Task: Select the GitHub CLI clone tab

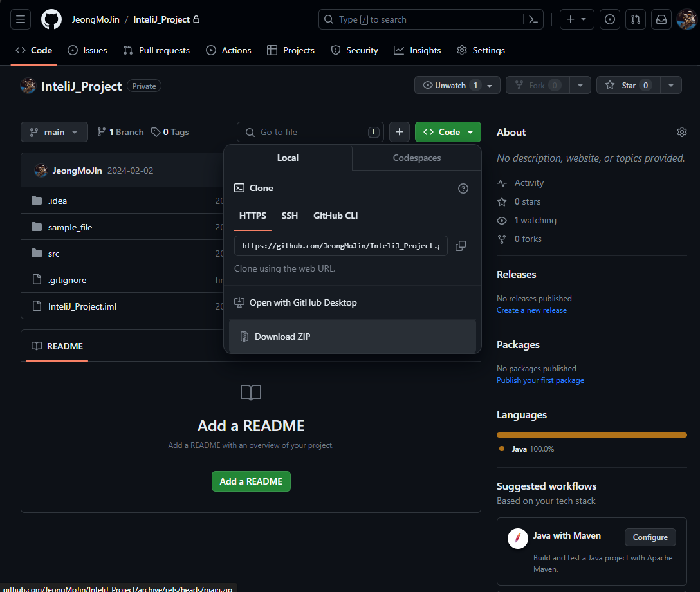Action: (335, 216)
